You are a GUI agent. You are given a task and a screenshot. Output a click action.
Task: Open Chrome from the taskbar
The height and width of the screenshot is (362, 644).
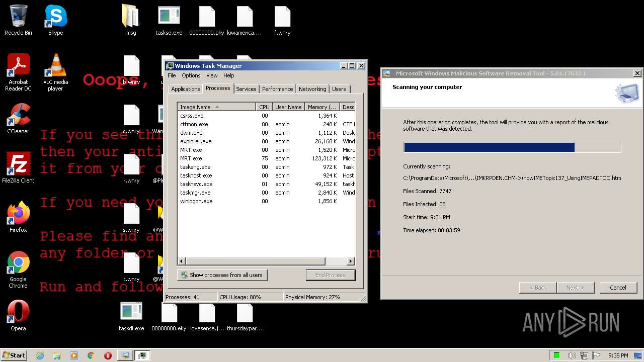tap(91, 355)
